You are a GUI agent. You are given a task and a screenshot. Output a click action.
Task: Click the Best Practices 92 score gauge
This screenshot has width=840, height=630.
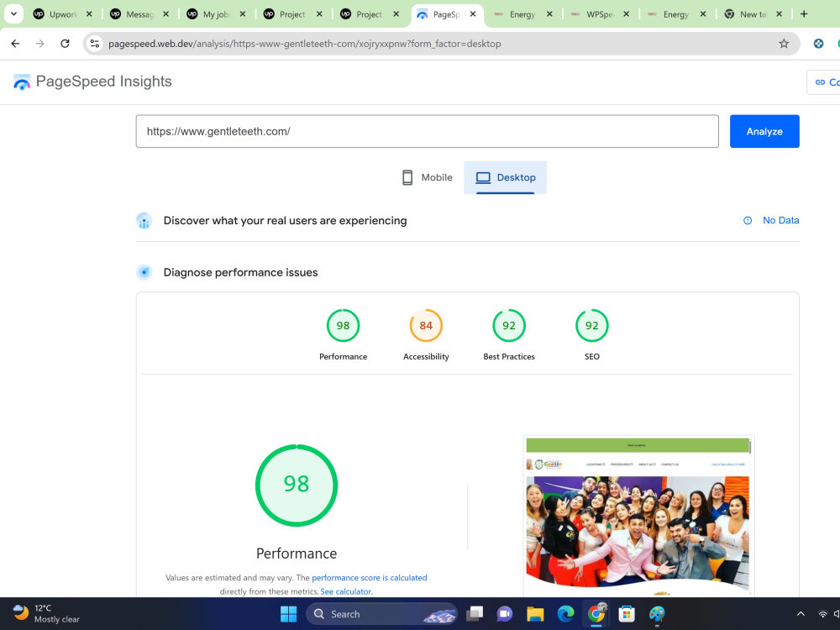pyautogui.click(x=509, y=326)
